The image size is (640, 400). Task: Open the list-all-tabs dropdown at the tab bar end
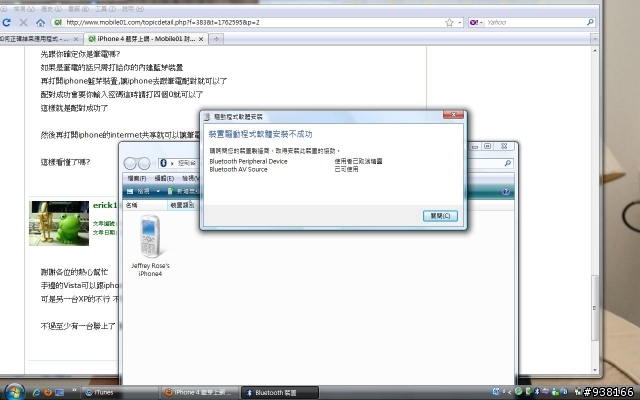[x=594, y=39]
